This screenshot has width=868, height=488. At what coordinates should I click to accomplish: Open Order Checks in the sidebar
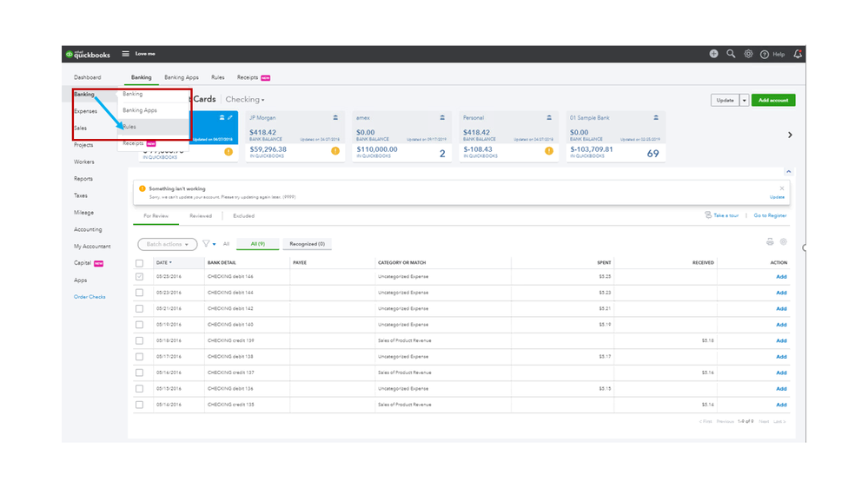pyautogui.click(x=89, y=297)
